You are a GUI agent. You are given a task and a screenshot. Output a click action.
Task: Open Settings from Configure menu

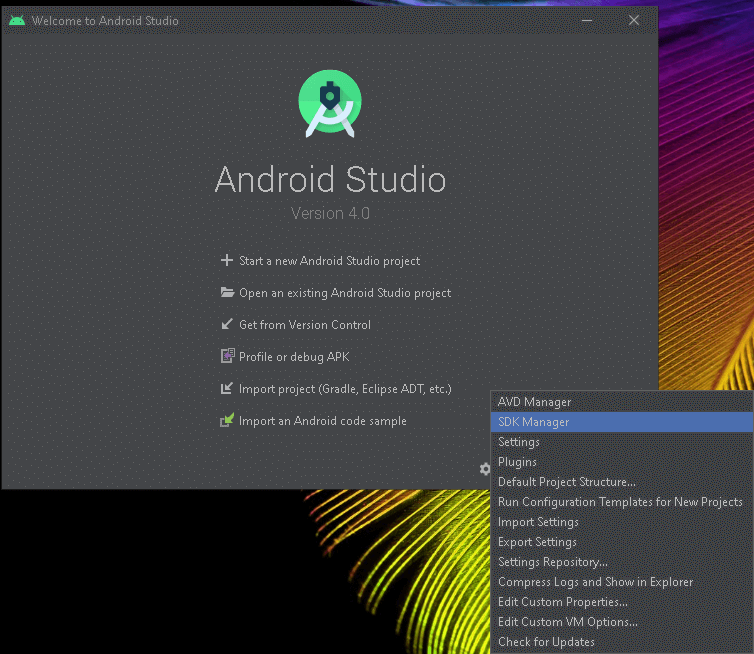pos(622,441)
